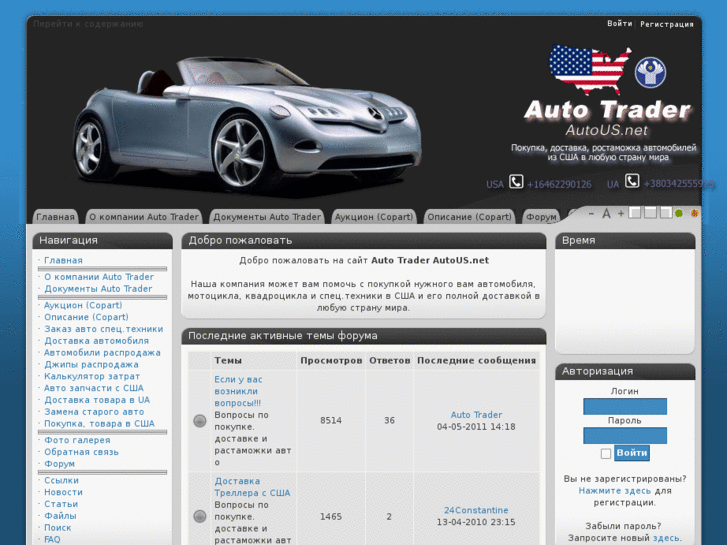Open FAQ link in sidebar

click(x=52, y=539)
